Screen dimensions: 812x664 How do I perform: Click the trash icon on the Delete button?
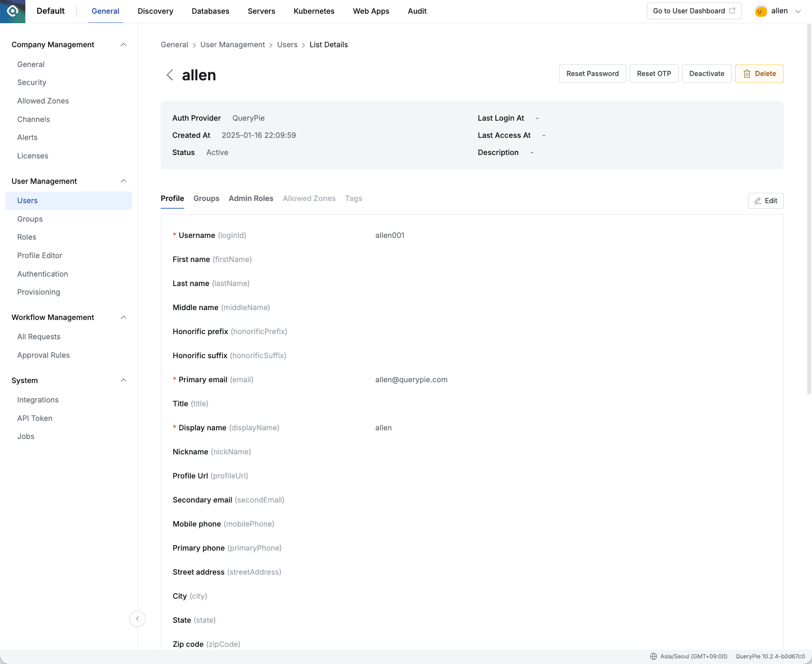point(747,73)
